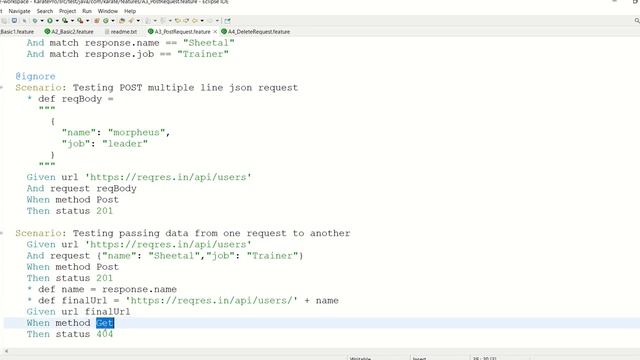Click the "leader" string value
This screenshot has width=640, height=360.
(x=125, y=144)
